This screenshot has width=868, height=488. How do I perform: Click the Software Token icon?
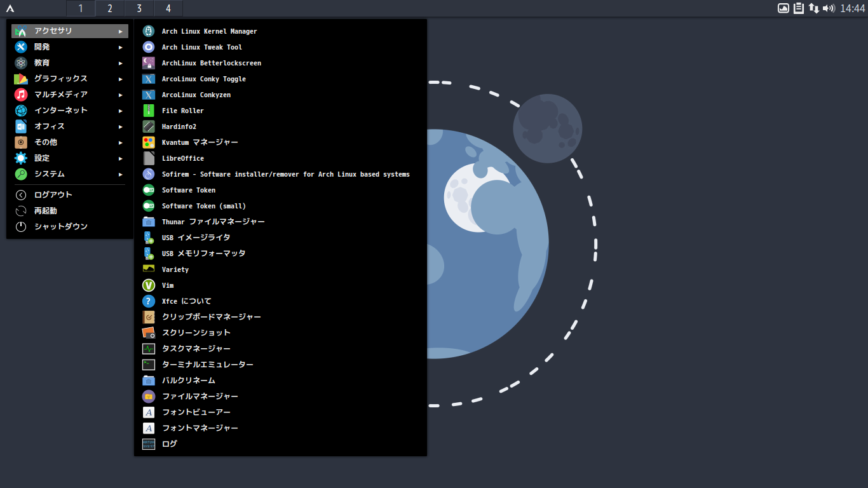click(149, 190)
